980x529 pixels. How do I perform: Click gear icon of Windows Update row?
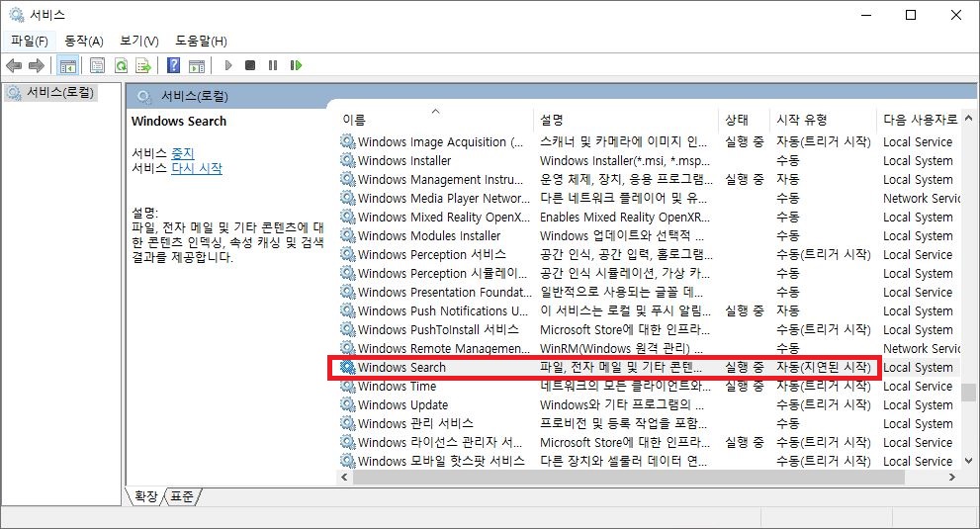(347, 404)
